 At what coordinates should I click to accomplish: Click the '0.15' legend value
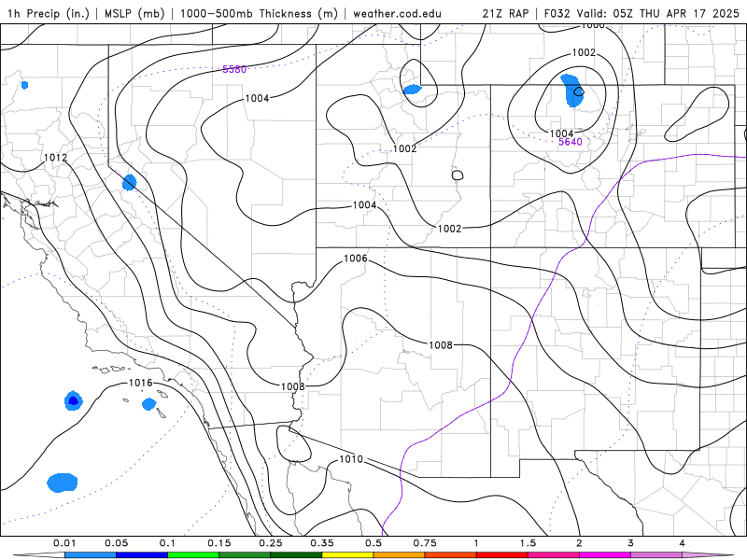tap(219, 543)
